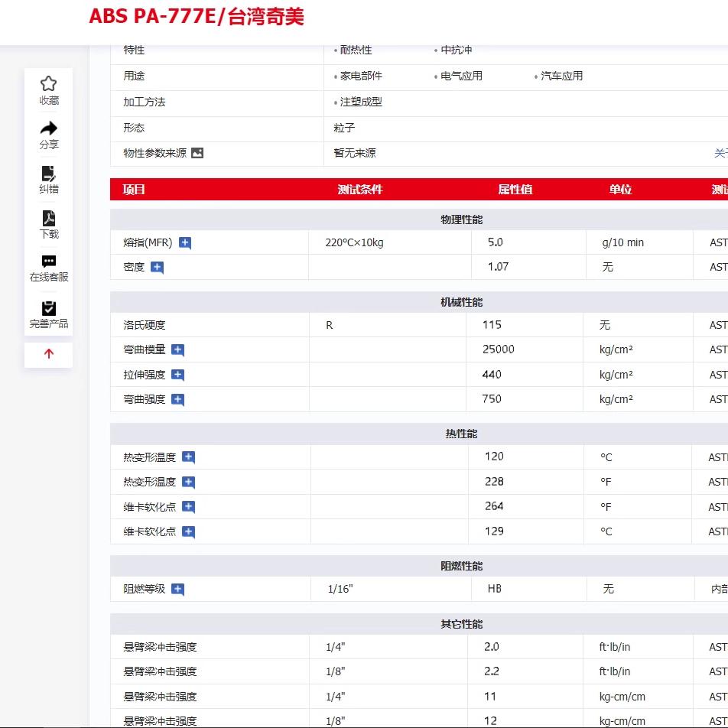
Task: Click the 机械性能 section heading
Action: 461,302
